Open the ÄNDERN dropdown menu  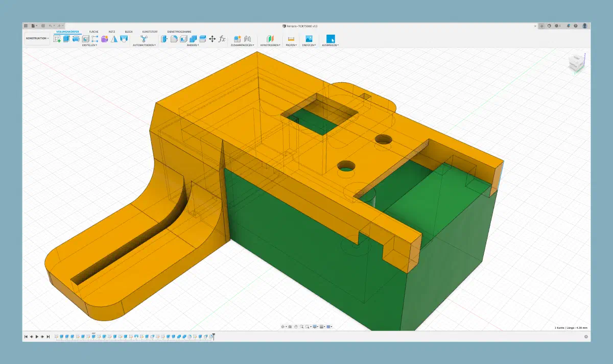(x=198, y=45)
